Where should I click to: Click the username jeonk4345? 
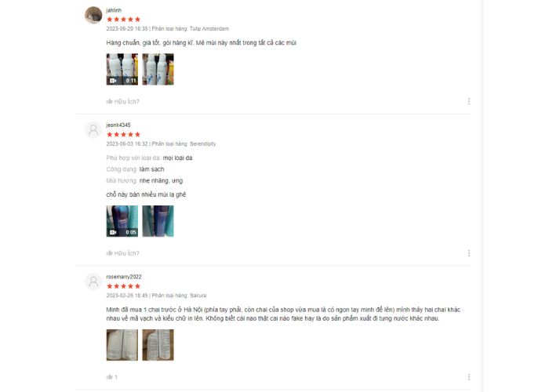click(118, 125)
